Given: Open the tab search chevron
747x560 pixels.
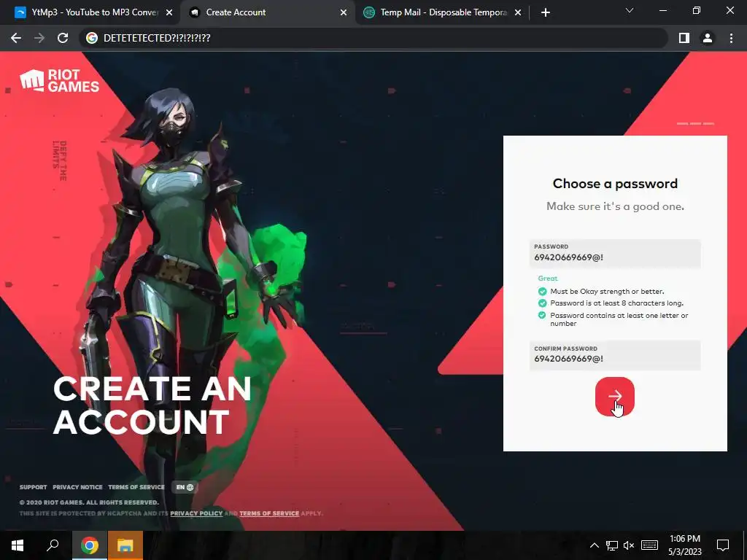Looking at the screenshot, I should 630,10.
